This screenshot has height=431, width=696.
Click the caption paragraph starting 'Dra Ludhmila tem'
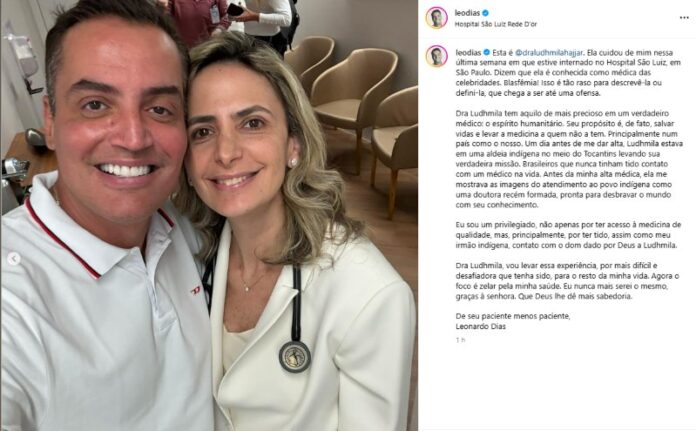(569, 159)
